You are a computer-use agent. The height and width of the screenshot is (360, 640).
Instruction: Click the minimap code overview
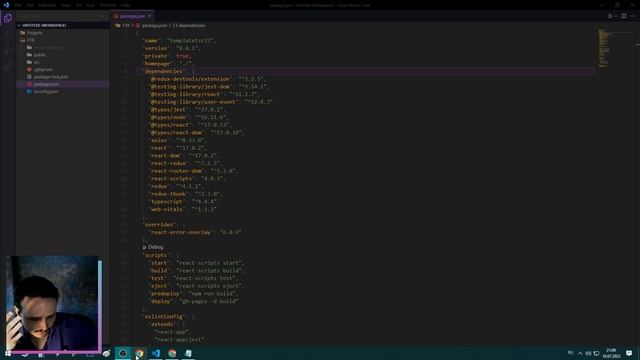tap(604, 48)
